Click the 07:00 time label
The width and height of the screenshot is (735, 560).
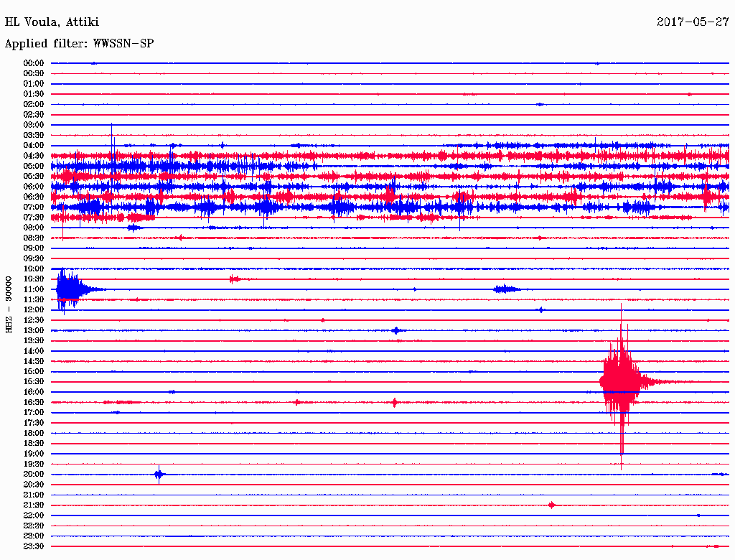click(x=34, y=207)
